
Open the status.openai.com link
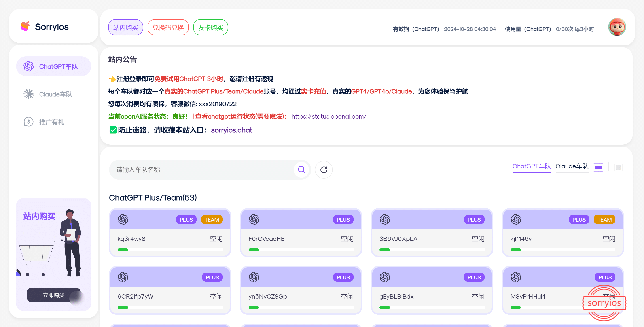pyautogui.click(x=329, y=117)
